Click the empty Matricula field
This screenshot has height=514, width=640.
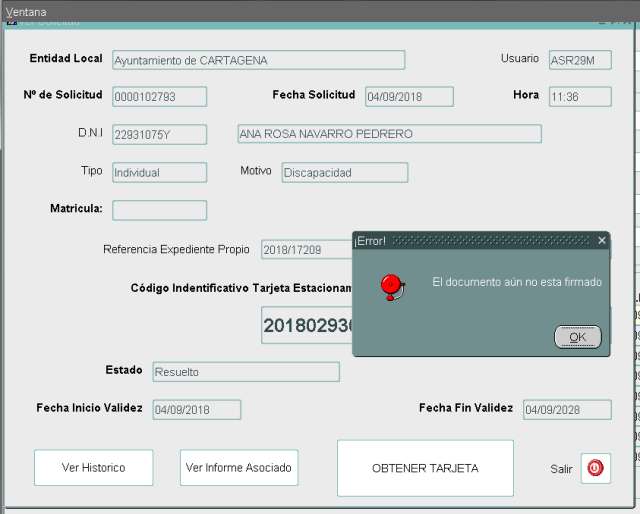[159, 210]
